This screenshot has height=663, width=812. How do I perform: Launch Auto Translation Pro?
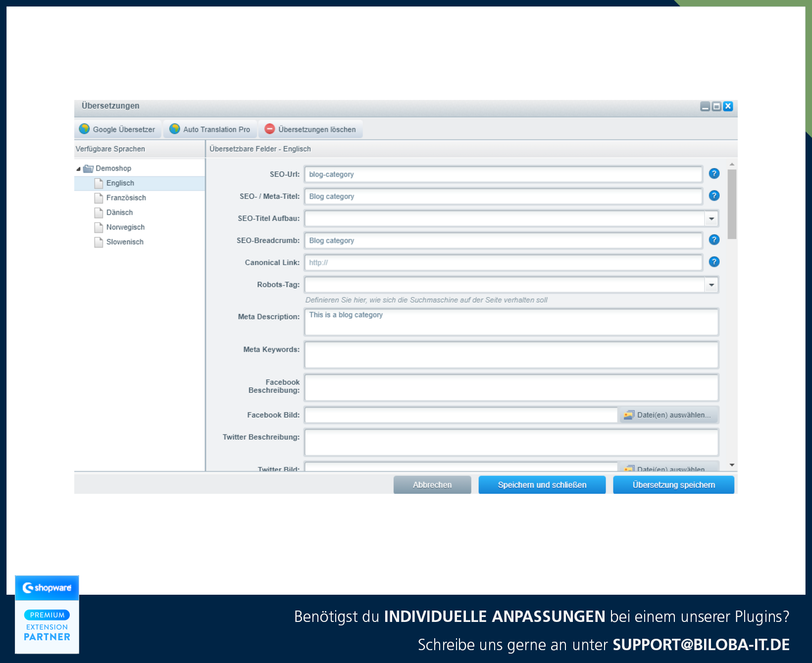coord(210,129)
